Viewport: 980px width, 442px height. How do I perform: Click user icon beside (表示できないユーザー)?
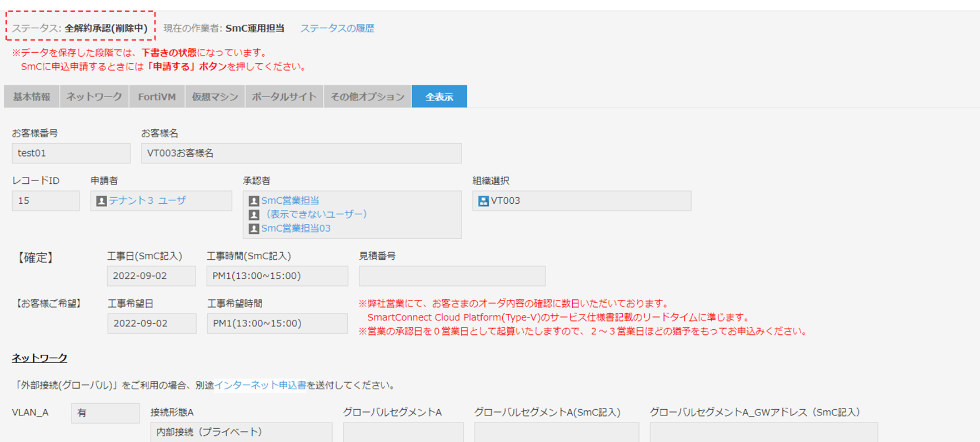254,215
